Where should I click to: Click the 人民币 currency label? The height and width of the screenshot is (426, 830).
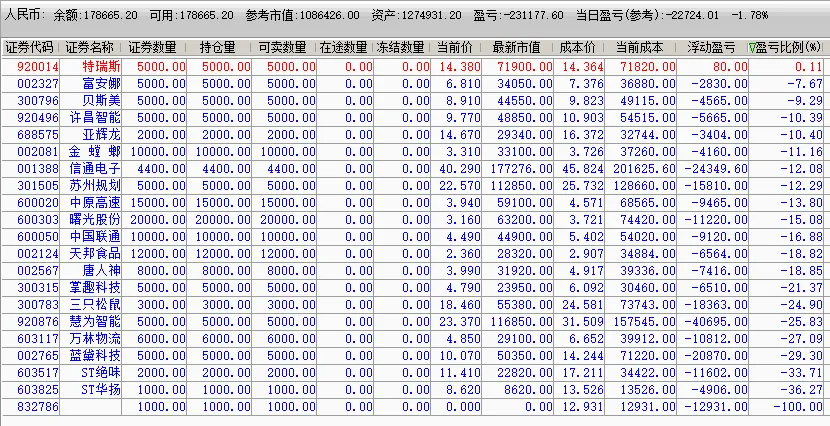(25, 15)
